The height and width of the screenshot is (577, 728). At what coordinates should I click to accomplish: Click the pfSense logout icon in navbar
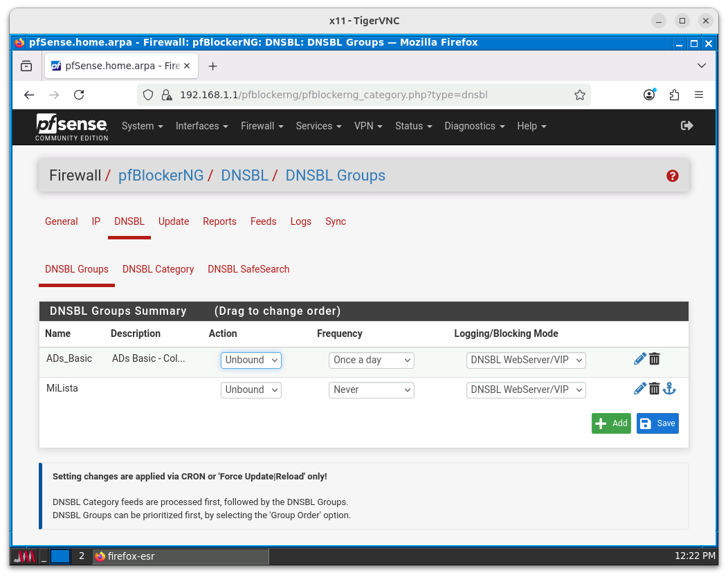686,126
